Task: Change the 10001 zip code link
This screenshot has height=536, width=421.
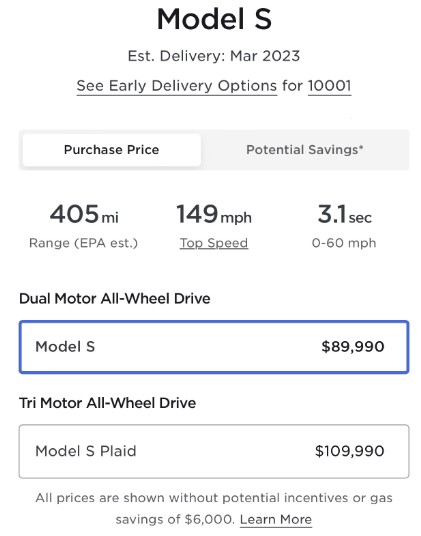Action: coord(329,86)
